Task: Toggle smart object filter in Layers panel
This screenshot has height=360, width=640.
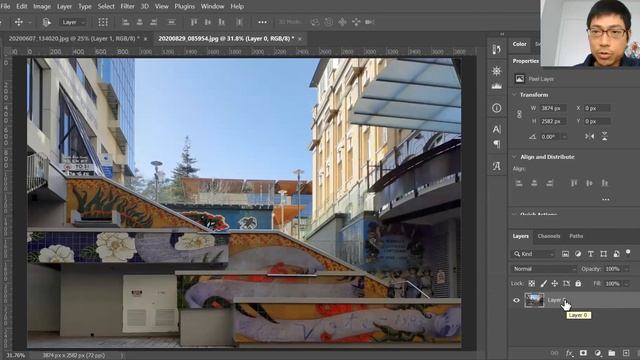Action: point(616,254)
